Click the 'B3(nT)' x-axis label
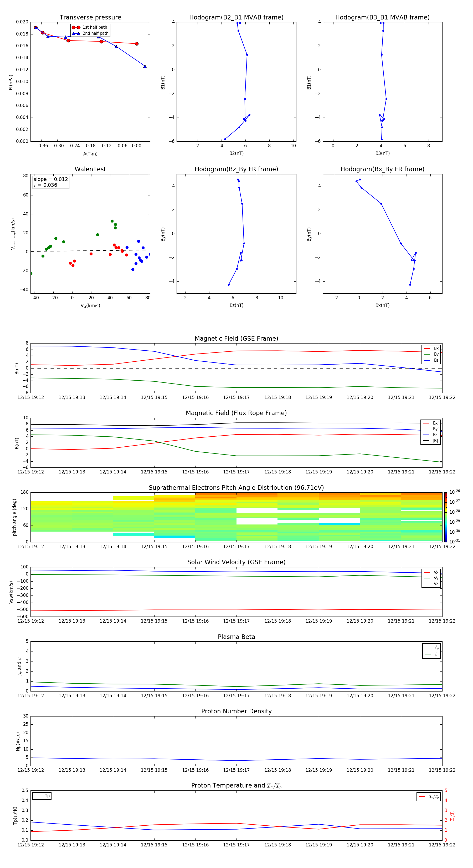The height and width of the screenshot is (868, 473). click(382, 153)
